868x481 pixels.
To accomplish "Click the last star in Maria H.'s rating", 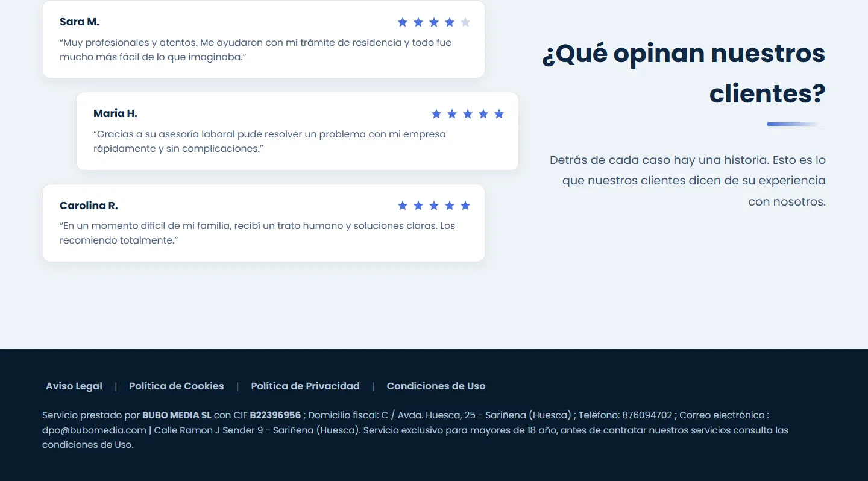I will pos(499,114).
